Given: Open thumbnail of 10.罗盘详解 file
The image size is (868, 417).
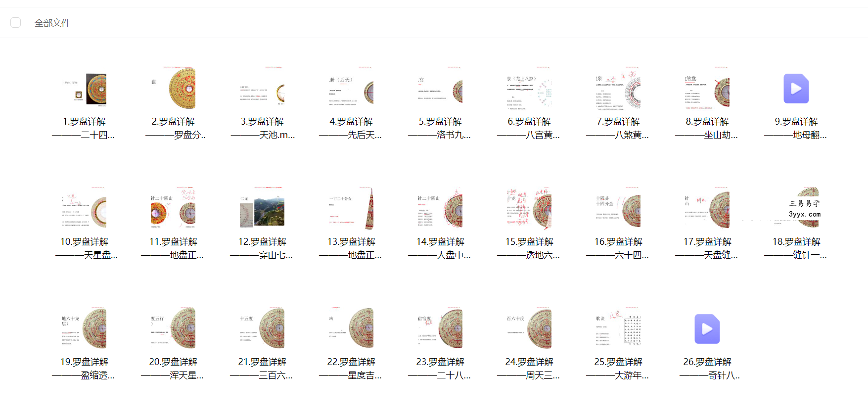Looking at the screenshot, I should (84, 209).
